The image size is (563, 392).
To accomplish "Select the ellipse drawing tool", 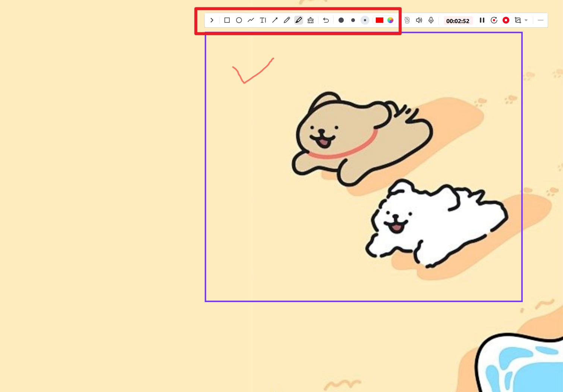I will (239, 20).
